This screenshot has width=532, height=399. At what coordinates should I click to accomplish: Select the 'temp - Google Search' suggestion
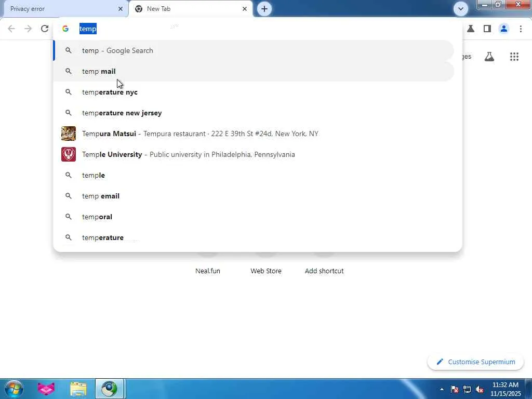coord(254,50)
